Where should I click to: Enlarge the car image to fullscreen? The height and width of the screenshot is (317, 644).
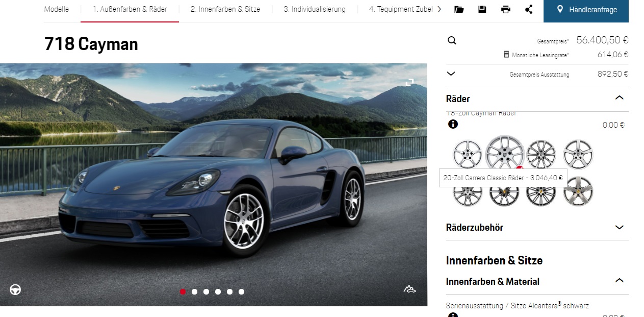(409, 82)
